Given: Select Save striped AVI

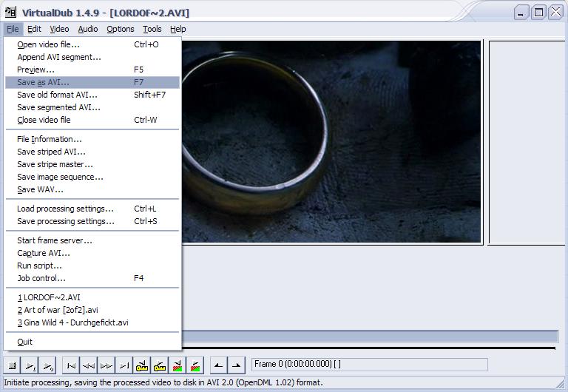Looking at the screenshot, I should pyautogui.click(x=92, y=152).
